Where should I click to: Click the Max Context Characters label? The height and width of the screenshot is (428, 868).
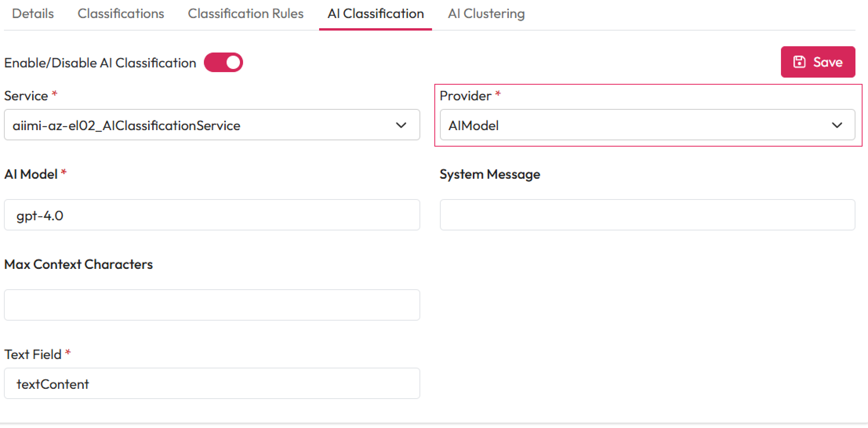coord(78,264)
